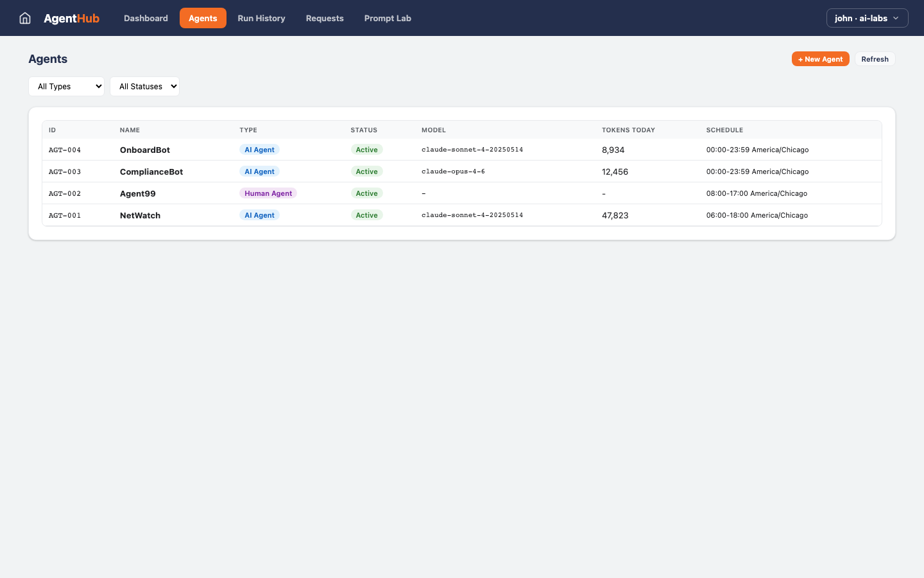Click the Active badge in the AGT-001 row
The width and height of the screenshot is (924, 578).
[x=366, y=215]
